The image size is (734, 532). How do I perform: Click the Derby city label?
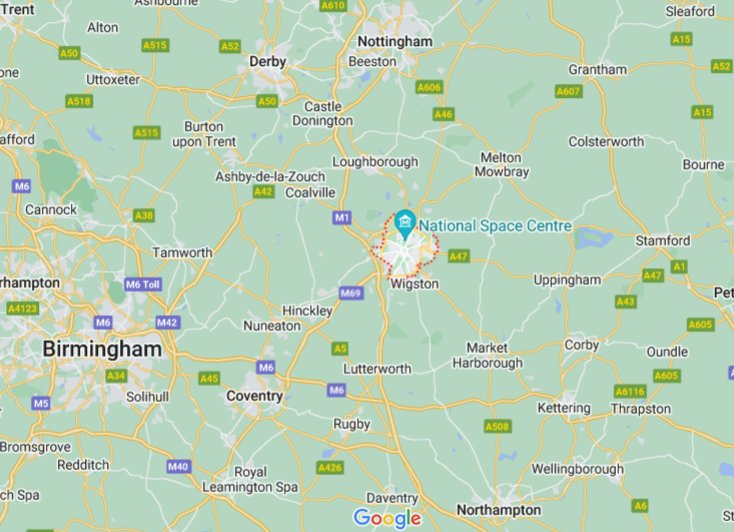tap(267, 62)
